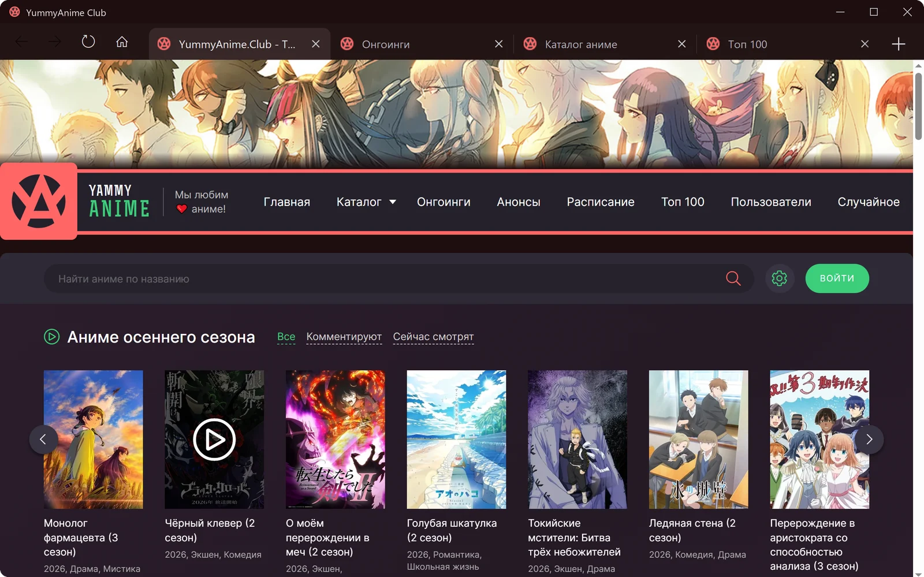Viewport: 924px width, 577px height.
Task: Open Голубая шкатулка poster
Action: point(456,440)
